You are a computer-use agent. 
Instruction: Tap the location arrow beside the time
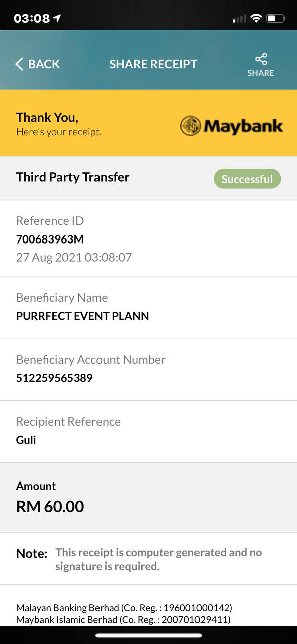(x=57, y=18)
